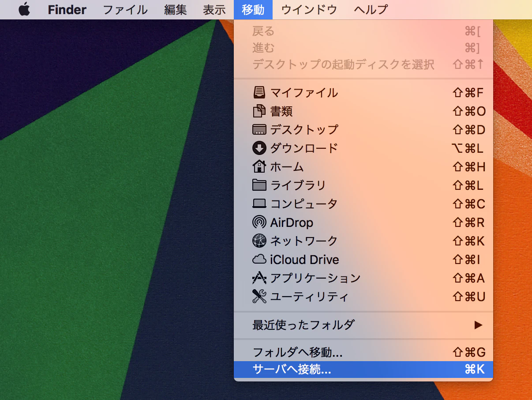
Task: Click the ⇧⌘R shortcut text
Action: (469, 222)
